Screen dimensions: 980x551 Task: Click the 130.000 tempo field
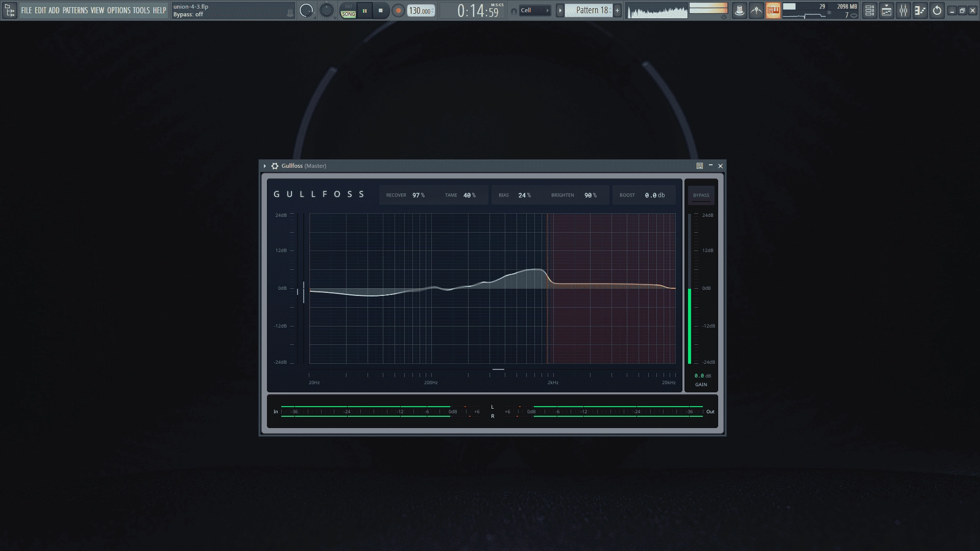point(421,11)
